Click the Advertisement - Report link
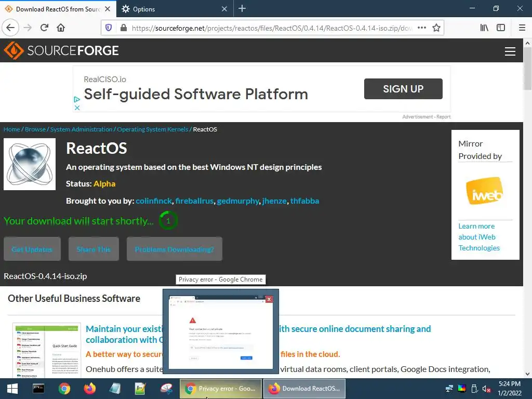532x399 pixels. coord(427,117)
